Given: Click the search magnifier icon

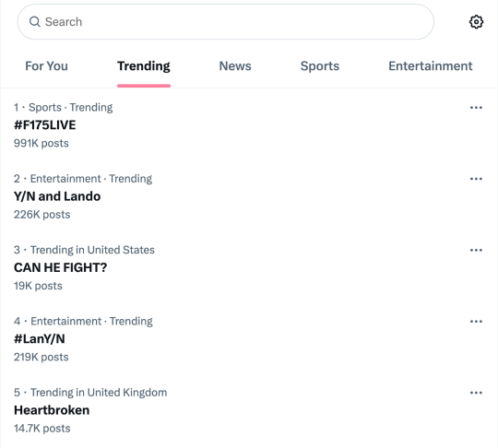Looking at the screenshot, I should (35, 22).
